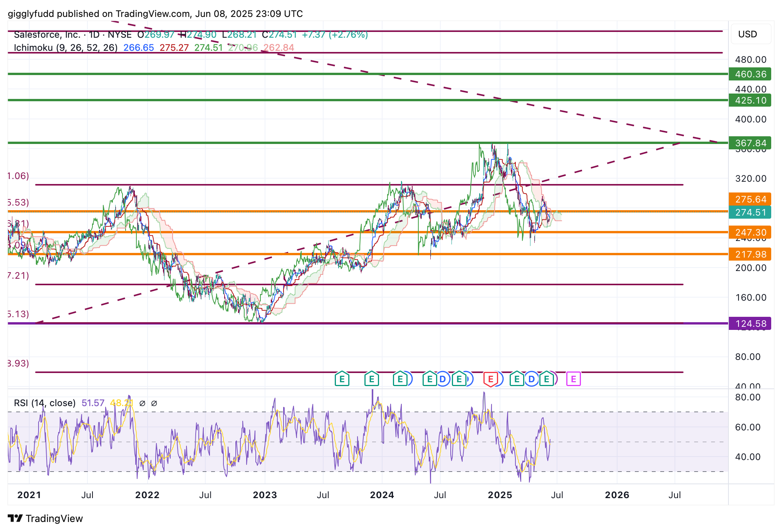782x532 pixels.
Task: Click the 480.00 price axis label
Action: [x=751, y=59]
